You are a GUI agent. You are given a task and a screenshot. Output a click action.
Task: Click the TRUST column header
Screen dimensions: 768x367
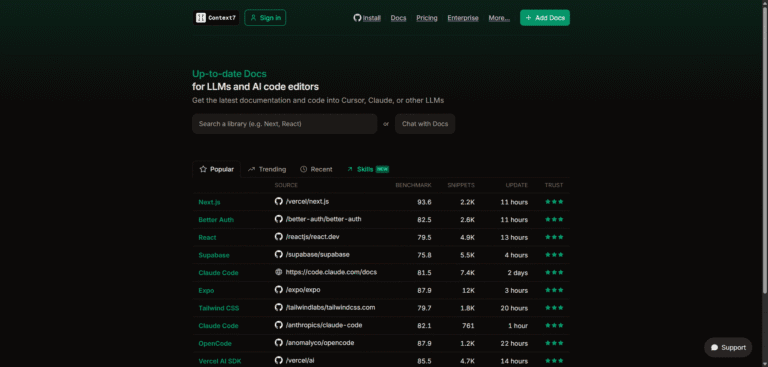(x=554, y=185)
